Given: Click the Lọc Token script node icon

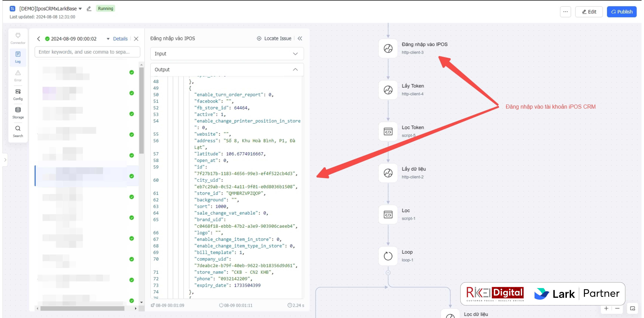Looking at the screenshot, I should point(388,131).
